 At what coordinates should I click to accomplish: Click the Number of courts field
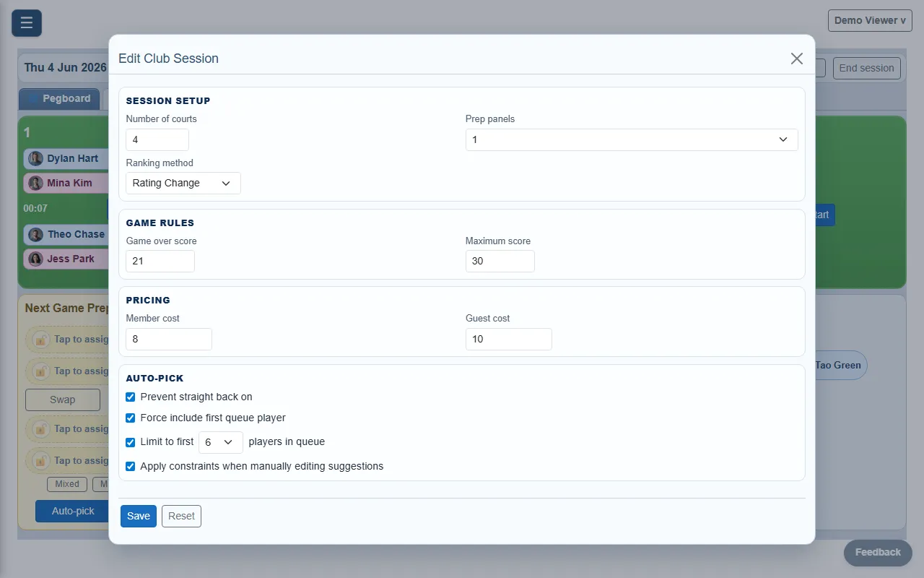point(157,139)
